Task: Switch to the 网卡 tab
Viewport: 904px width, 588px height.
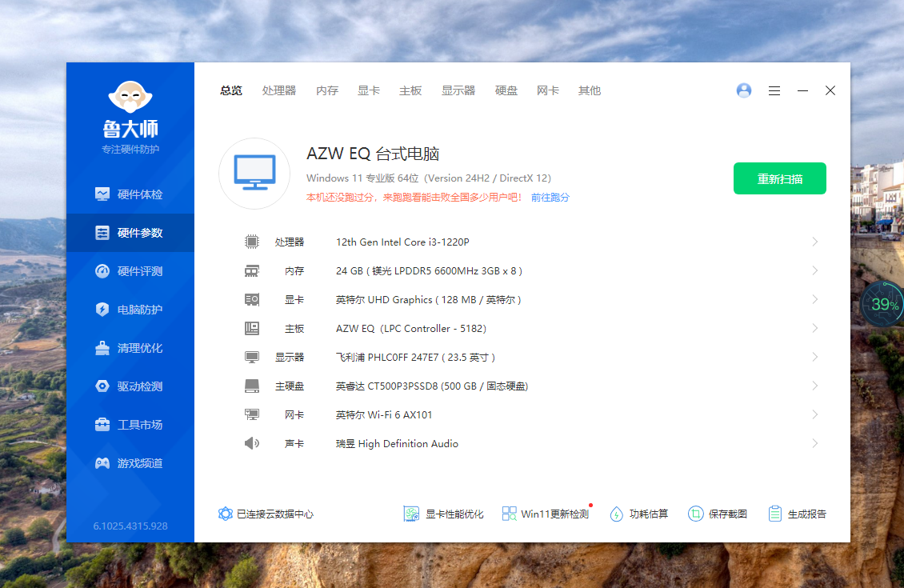Action: (x=548, y=90)
